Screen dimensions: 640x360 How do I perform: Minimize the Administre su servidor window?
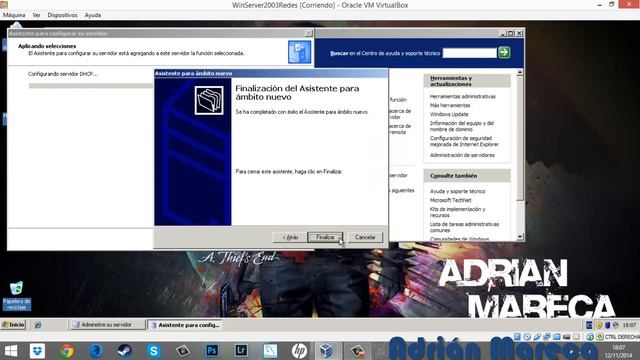(x=503, y=33)
